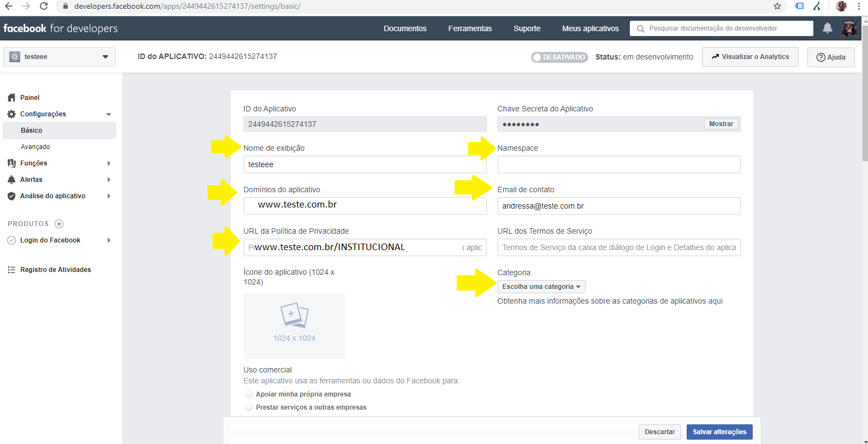Select Prestar serviços a outras empresas radio

[249, 407]
